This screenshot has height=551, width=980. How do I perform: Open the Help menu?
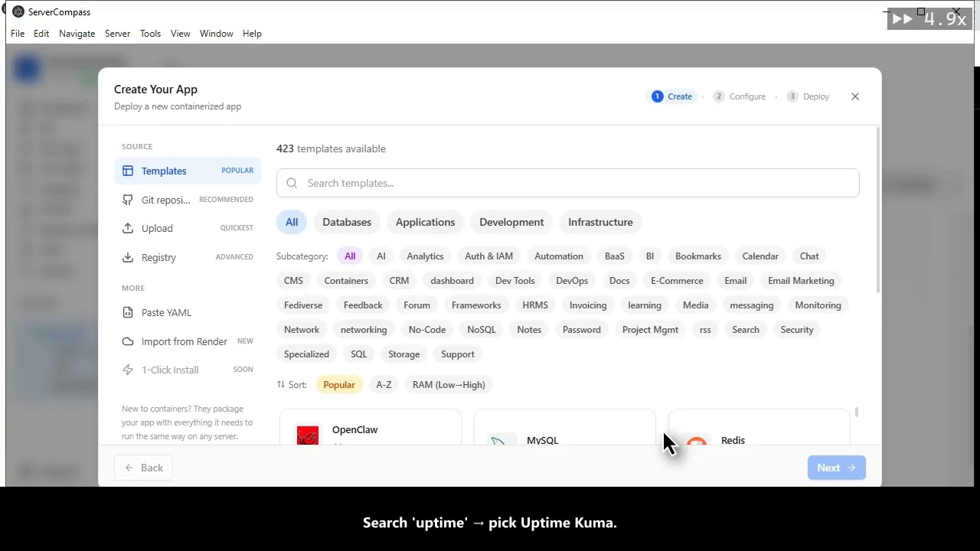(252, 34)
